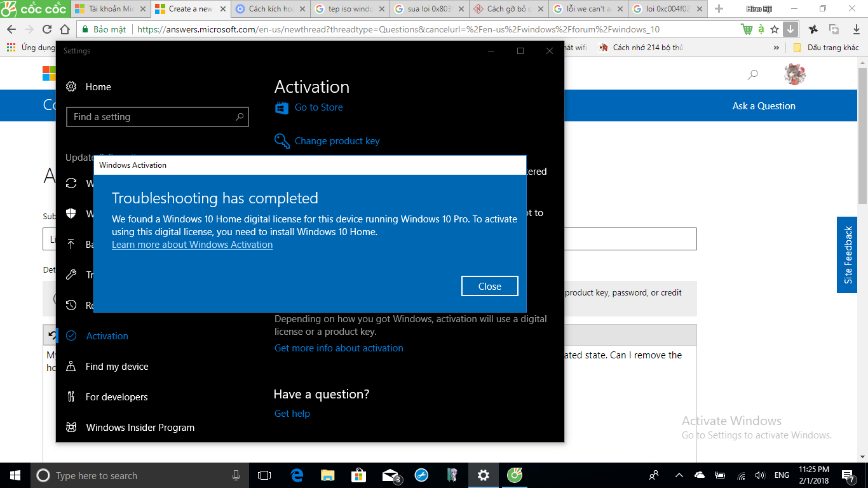Click the Windows Insider cat icon
This screenshot has width=868, height=488.
pyautogui.click(x=71, y=428)
